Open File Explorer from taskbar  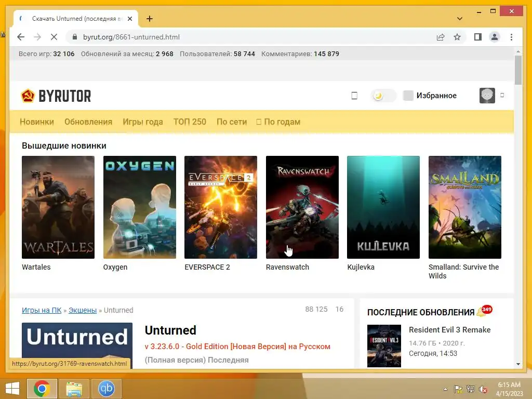[x=74, y=389]
